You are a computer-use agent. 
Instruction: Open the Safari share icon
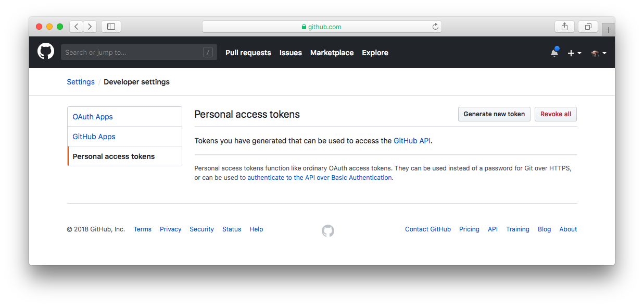[x=564, y=27]
